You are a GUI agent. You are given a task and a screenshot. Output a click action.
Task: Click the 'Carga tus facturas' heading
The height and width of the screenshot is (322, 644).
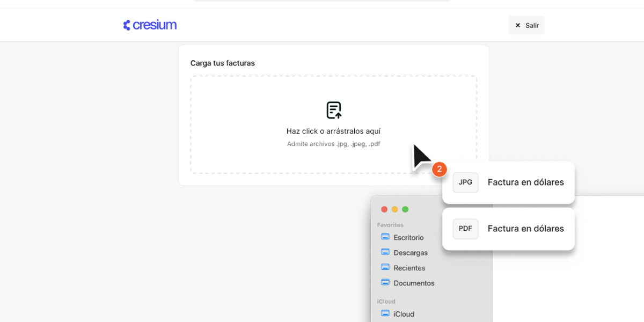click(223, 63)
